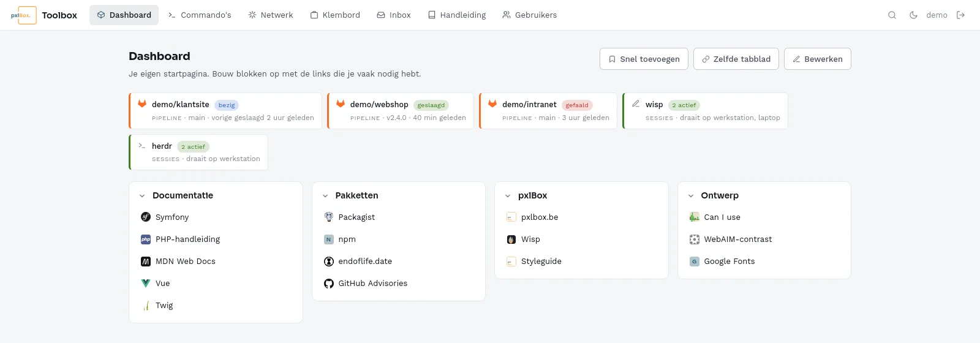980x343 pixels.
Task: Open the Styleguide link
Action: point(541,262)
